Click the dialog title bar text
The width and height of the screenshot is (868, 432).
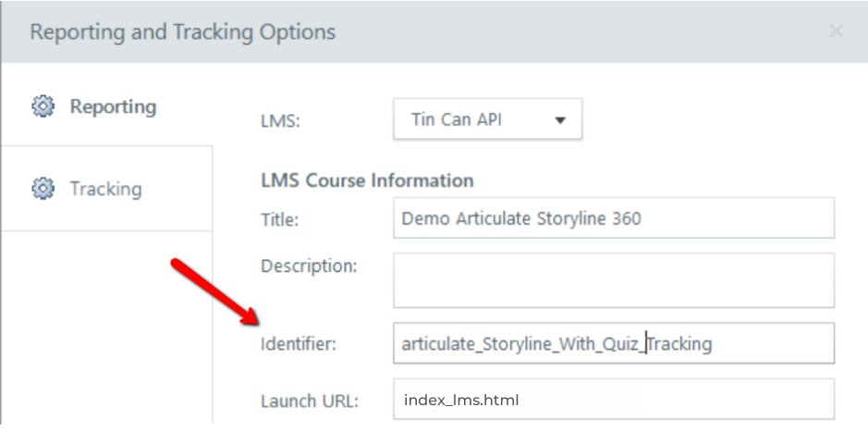coord(183,32)
